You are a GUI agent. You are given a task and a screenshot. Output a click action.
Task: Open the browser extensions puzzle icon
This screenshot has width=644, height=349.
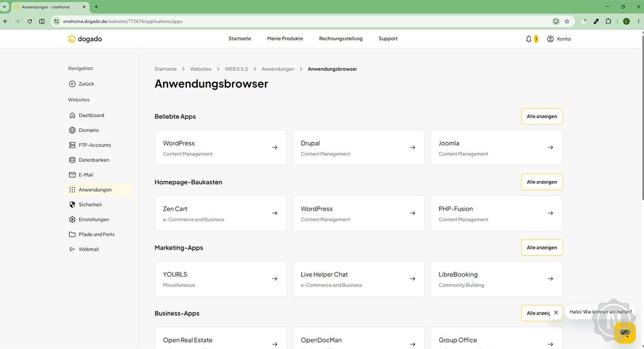(608, 21)
